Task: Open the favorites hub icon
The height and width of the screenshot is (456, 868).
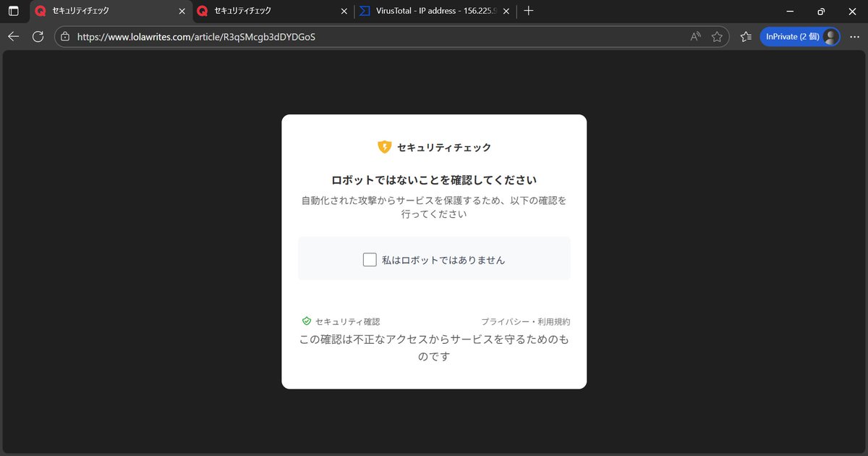Action: pyautogui.click(x=746, y=36)
